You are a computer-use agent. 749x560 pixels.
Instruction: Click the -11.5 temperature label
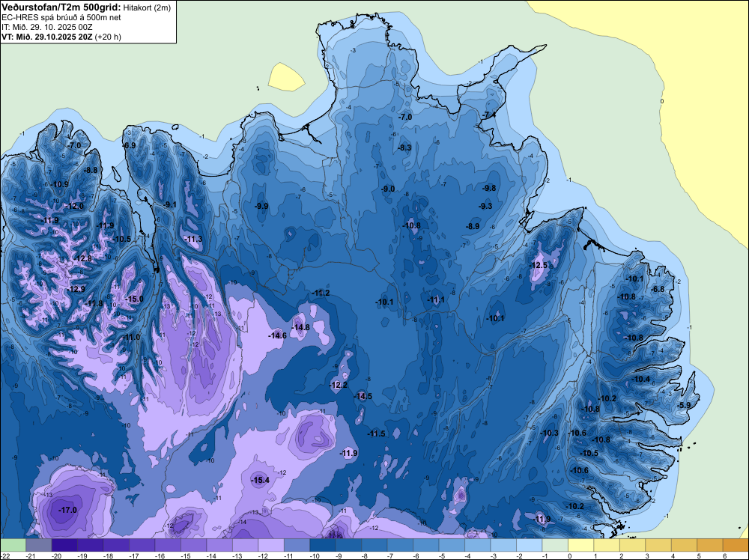pyautogui.click(x=376, y=433)
